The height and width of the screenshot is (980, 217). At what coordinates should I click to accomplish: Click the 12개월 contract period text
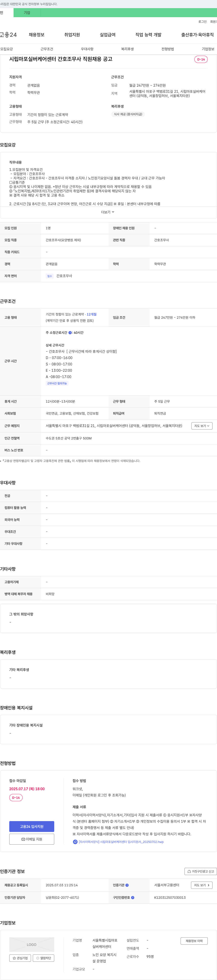coord(91,315)
